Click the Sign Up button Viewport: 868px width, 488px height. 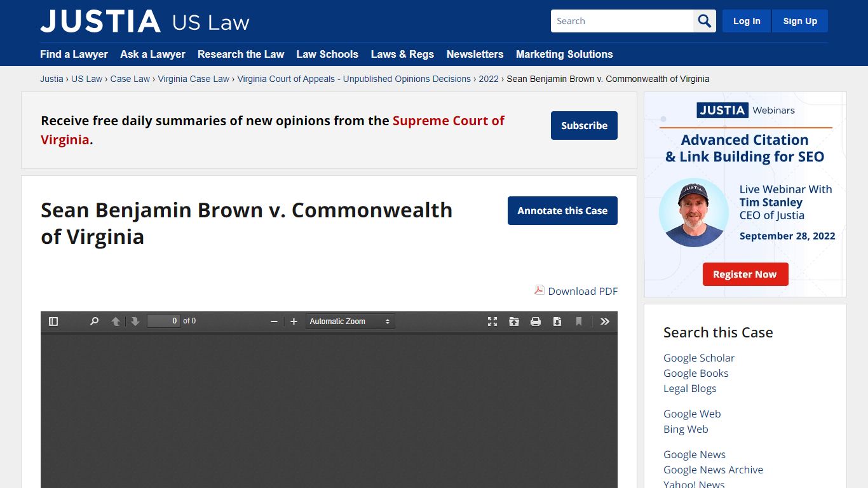[x=800, y=21]
